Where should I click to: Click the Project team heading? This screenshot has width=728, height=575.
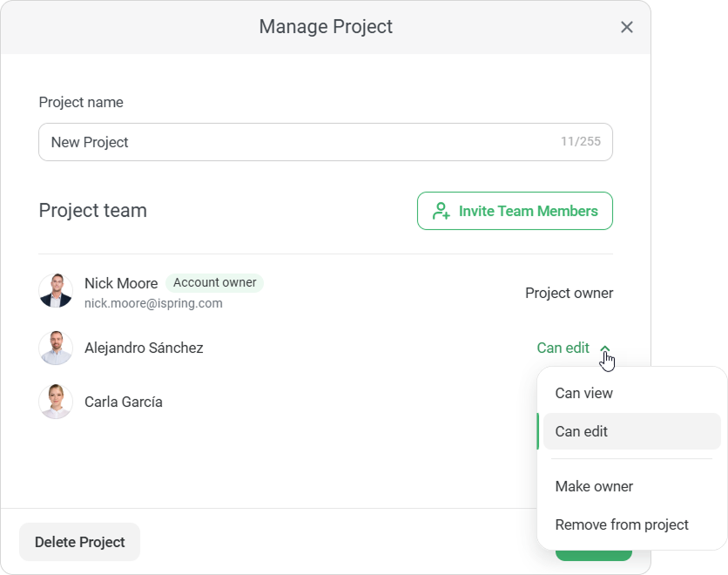point(93,211)
